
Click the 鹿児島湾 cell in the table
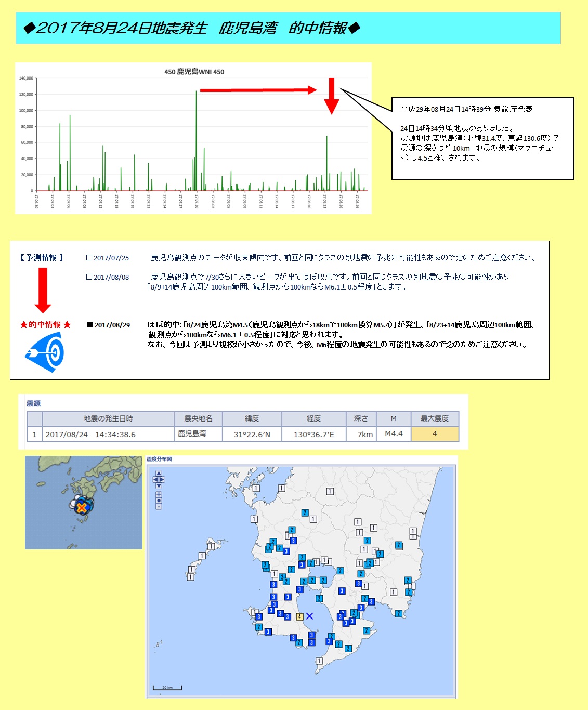point(198,434)
